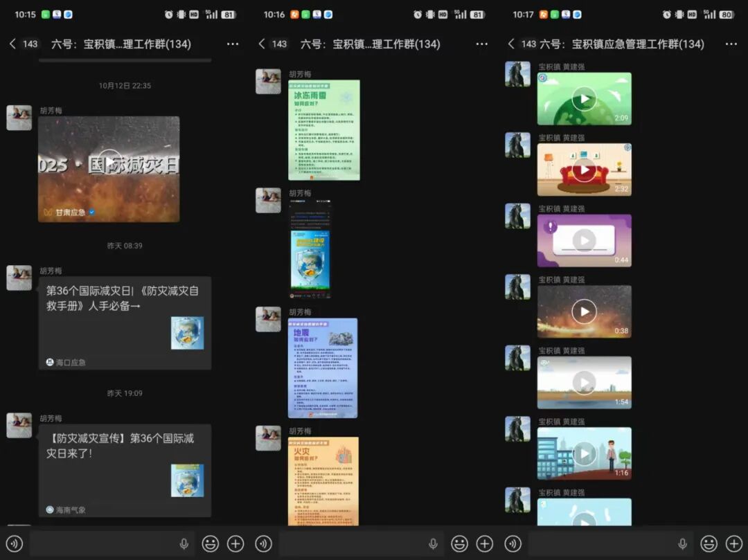This screenshot has height=560, width=748.
Task: Tap the microphone icon for voice-to-text input
Action: click(x=184, y=543)
